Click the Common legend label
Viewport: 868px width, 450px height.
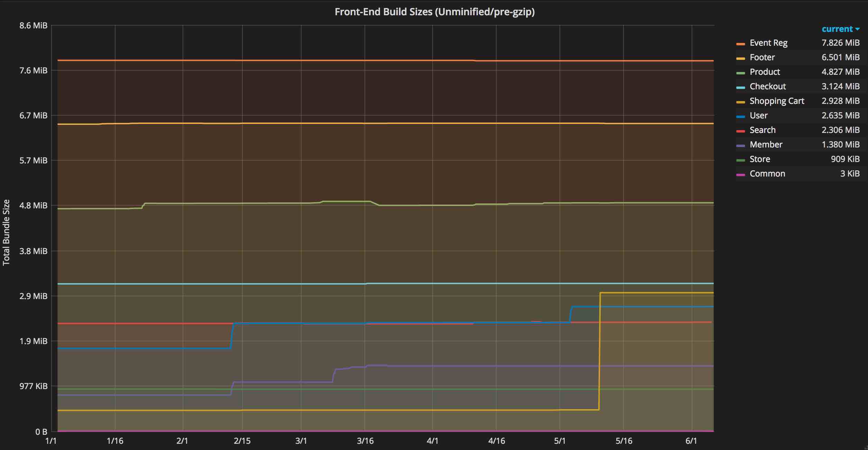coord(767,174)
